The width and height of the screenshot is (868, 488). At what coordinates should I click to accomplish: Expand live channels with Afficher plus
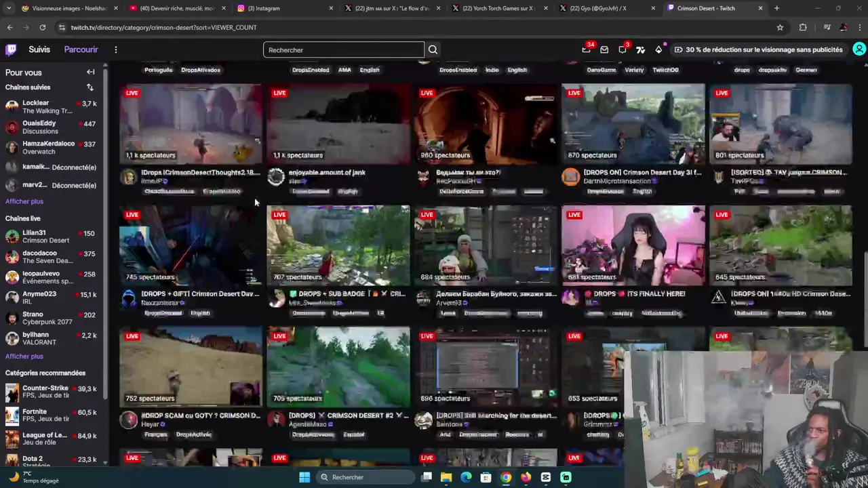click(x=24, y=356)
